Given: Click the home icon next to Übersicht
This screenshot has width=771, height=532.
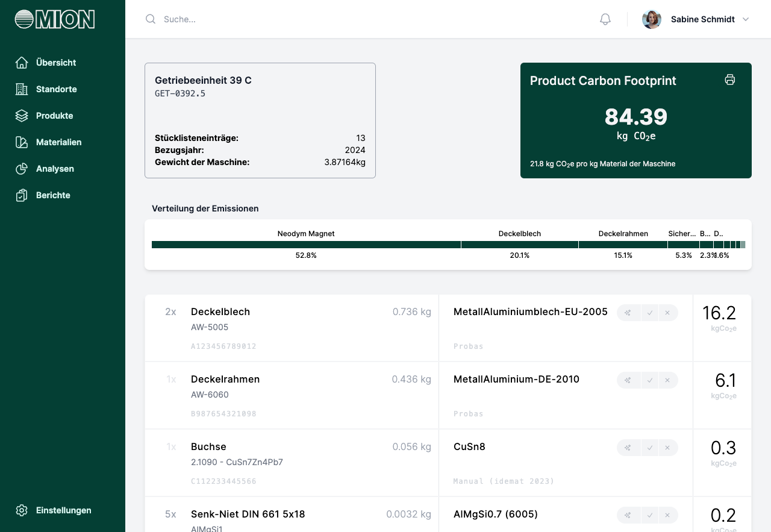Looking at the screenshot, I should pos(22,63).
